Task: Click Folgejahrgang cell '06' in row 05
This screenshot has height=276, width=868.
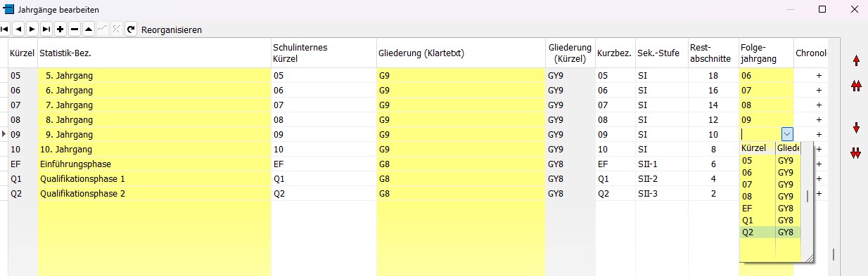Action: 766,75
